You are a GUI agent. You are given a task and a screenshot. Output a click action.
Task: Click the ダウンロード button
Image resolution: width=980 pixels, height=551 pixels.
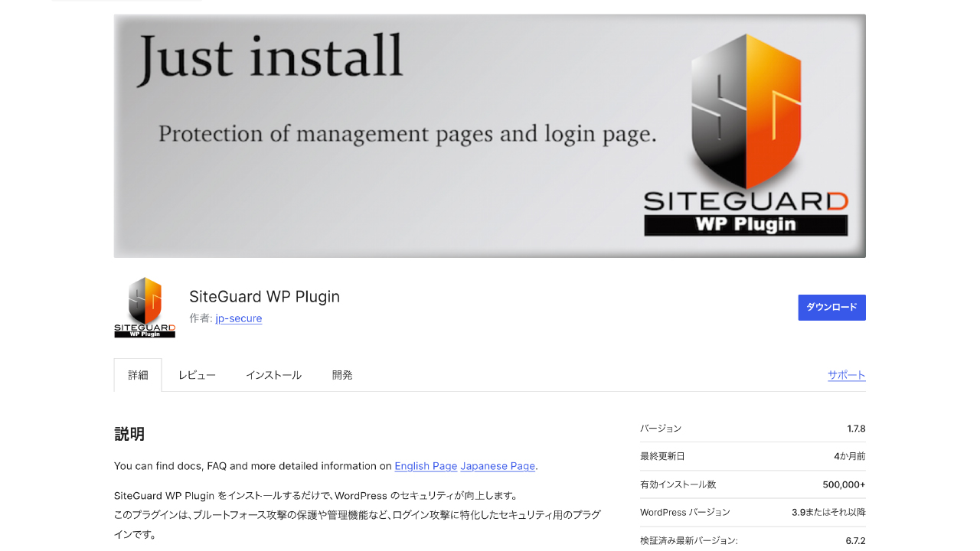pos(831,308)
